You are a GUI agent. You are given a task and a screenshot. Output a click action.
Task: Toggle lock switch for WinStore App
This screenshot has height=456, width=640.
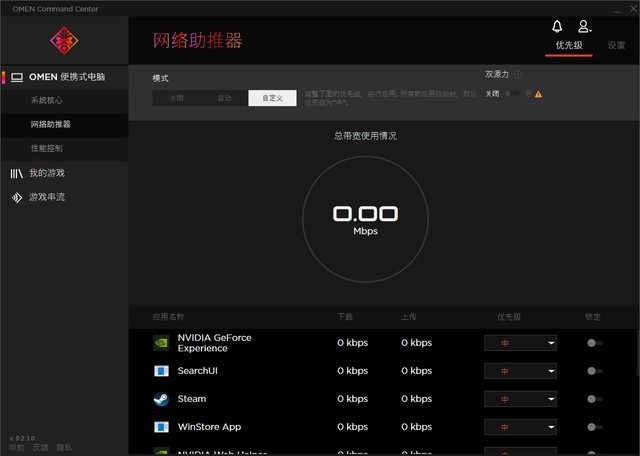[x=595, y=427]
